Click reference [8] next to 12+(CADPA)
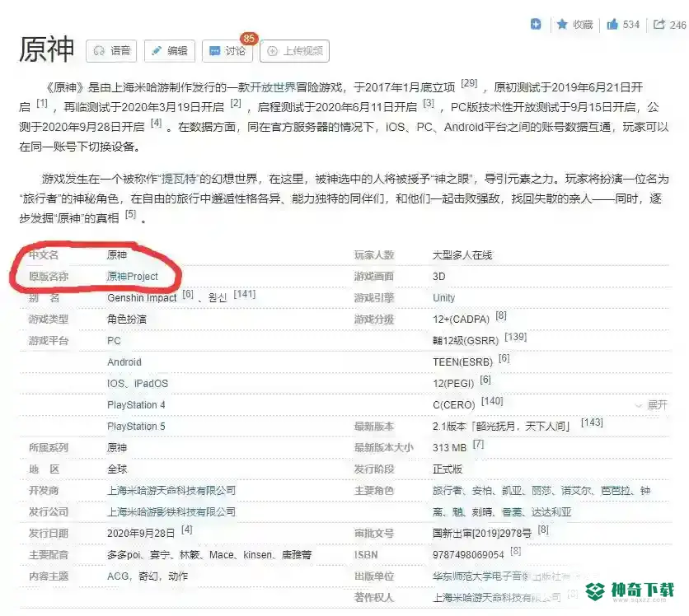 click(x=501, y=315)
